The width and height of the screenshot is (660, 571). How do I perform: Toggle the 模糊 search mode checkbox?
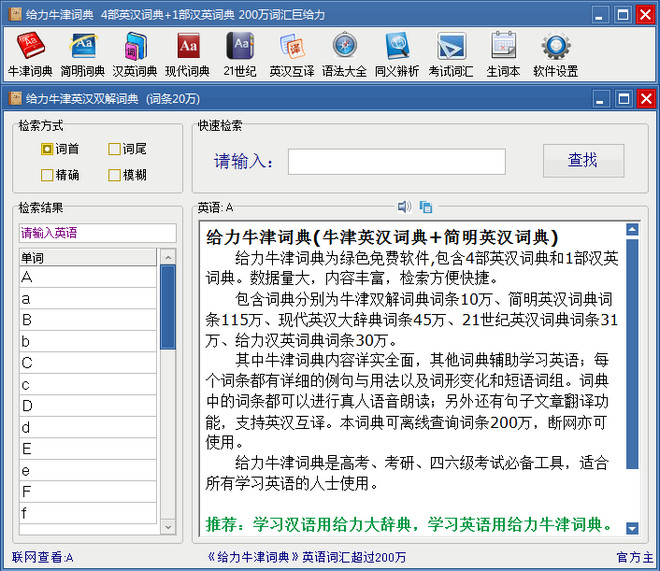tap(115, 174)
